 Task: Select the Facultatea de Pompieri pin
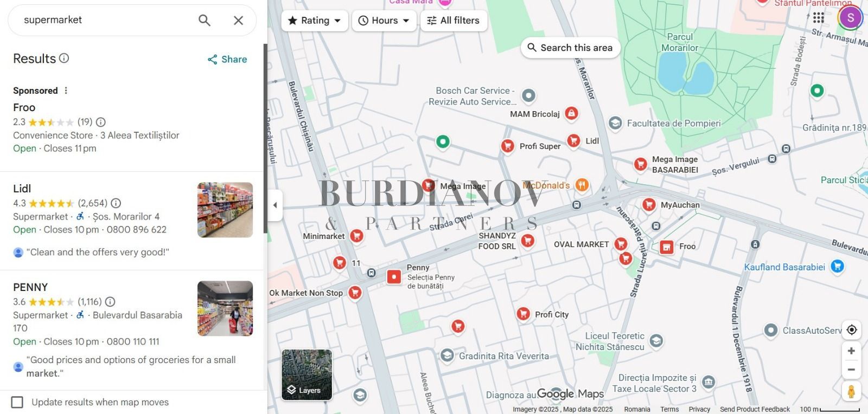pos(615,123)
